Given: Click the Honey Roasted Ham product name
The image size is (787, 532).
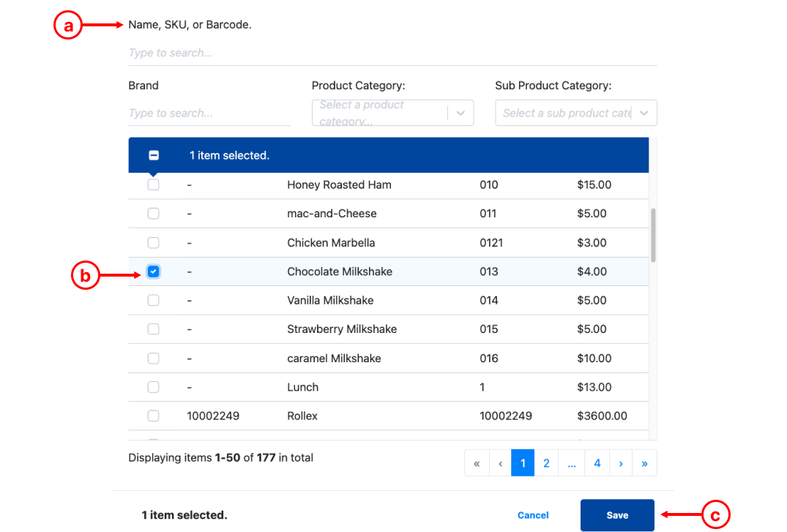Looking at the screenshot, I should (x=339, y=184).
